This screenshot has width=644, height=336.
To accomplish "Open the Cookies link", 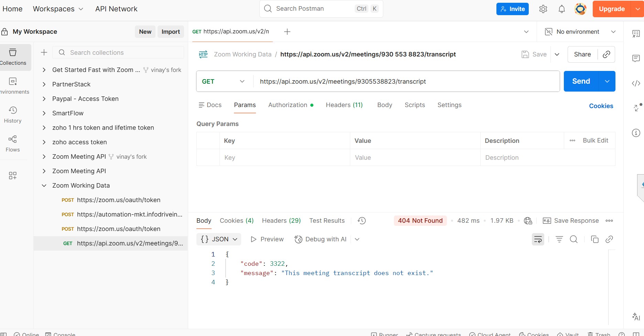I will pyautogui.click(x=601, y=106).
